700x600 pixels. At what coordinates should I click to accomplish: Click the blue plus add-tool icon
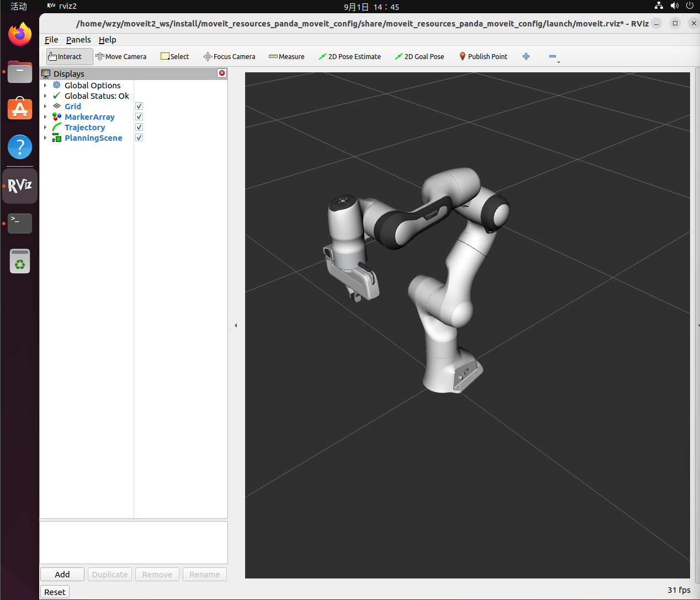[526, 56]
